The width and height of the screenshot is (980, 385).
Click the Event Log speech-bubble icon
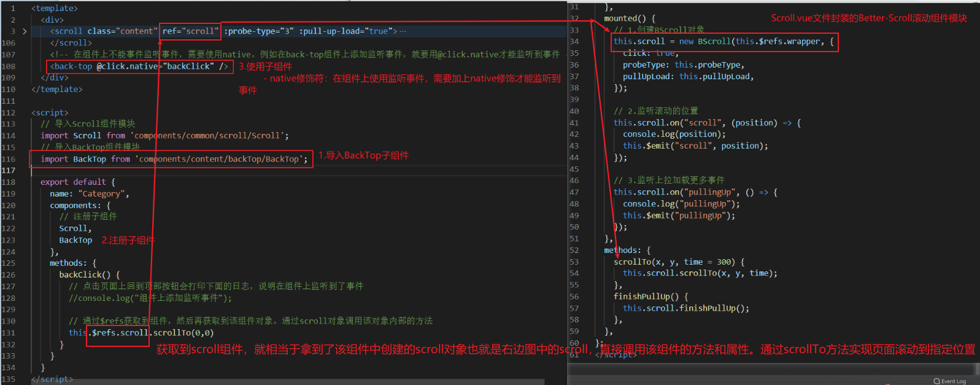936,381
